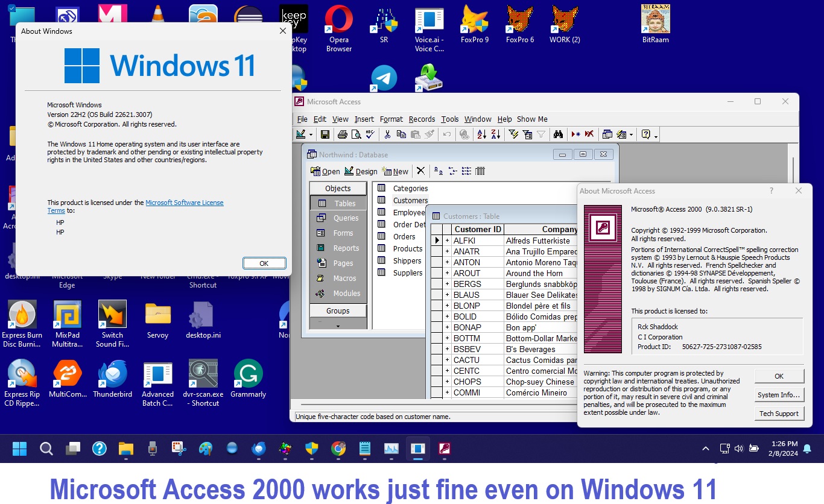The image size is (824, 504).
Task: Open the View button dropdown arrow
Action: pyautogui.click(x=311, y=134)
